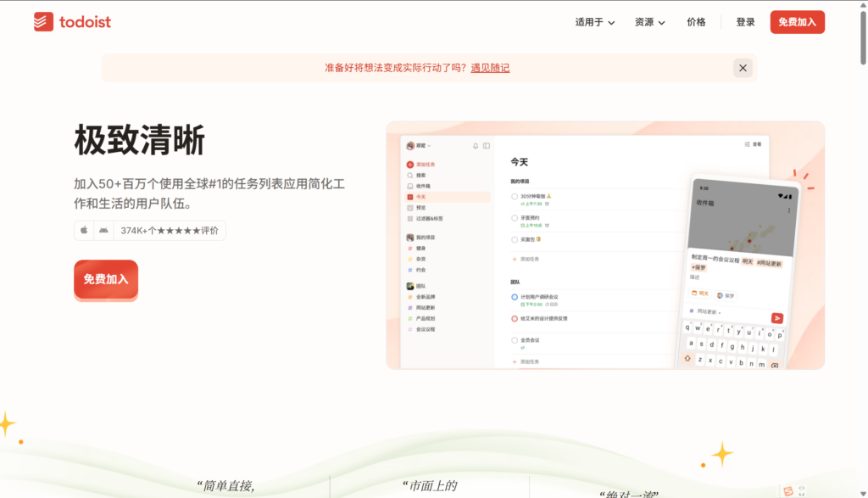Complete the 买面包 task checkbox
This screenshot has width=868, height=498.
(515, 238)
